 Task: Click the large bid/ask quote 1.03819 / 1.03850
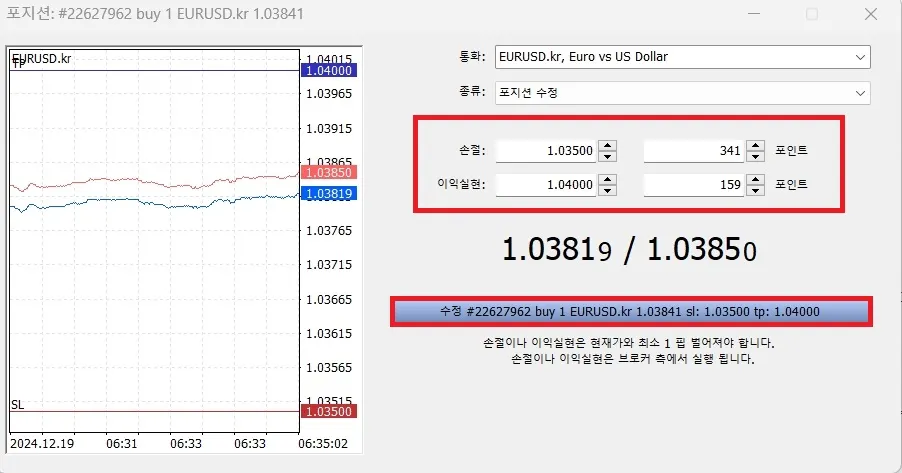630,250
